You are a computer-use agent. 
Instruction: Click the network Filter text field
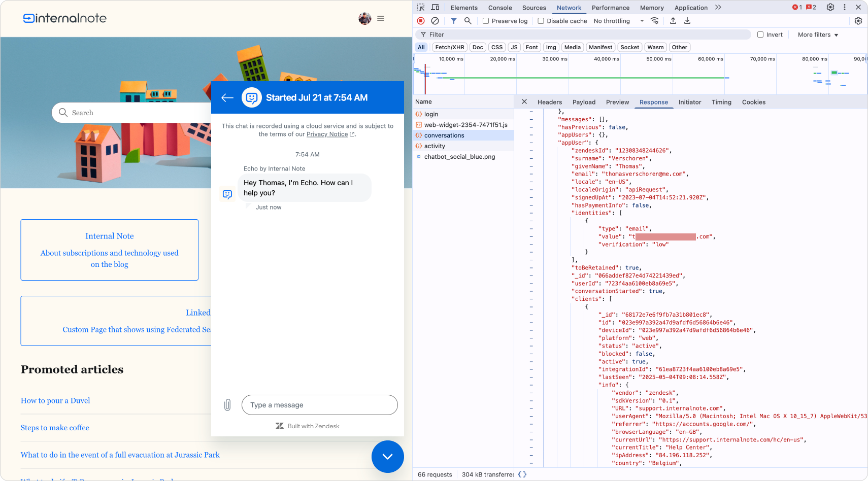[x=583, y=35]
